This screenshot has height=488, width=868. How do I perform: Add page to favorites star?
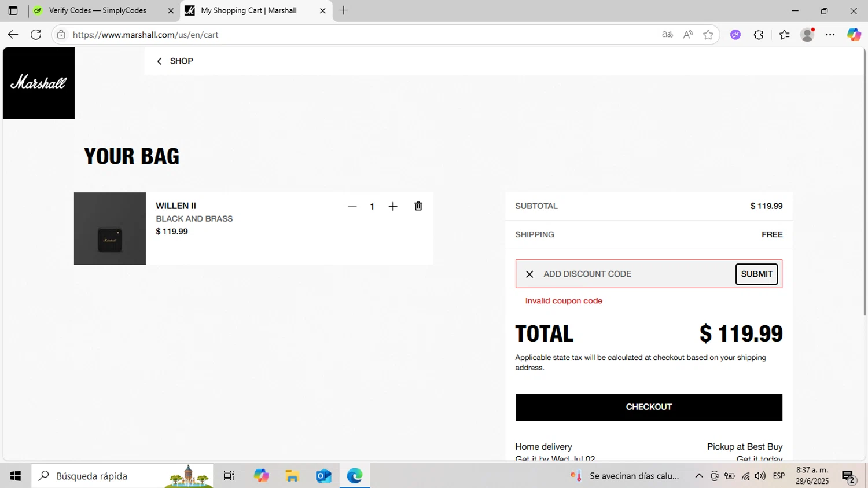click(x=708, y=35)
